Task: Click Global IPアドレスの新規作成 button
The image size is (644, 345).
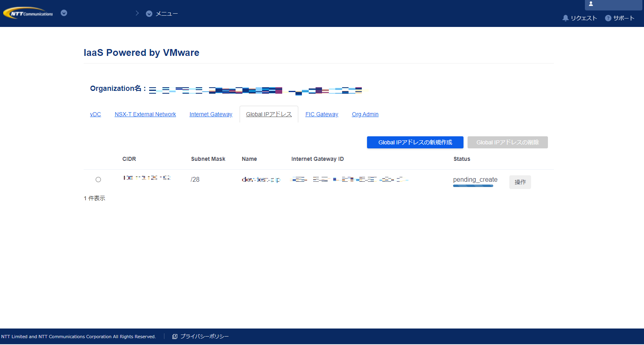Action: tap(415, 142)
